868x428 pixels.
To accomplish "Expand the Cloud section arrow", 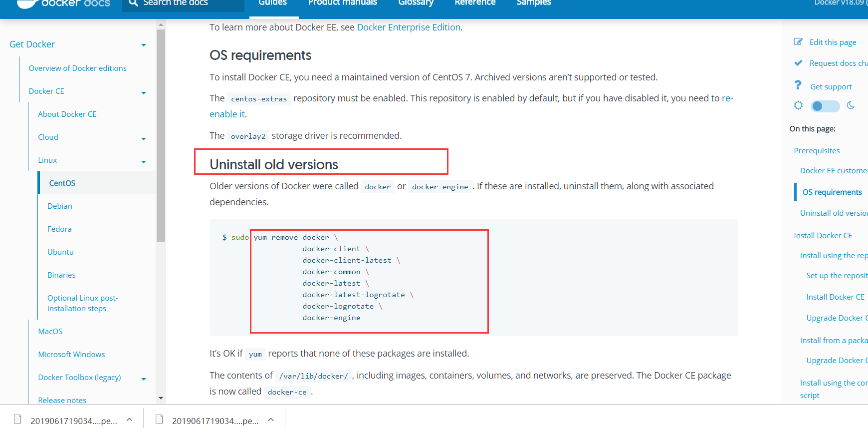I will tap(144, 139).
